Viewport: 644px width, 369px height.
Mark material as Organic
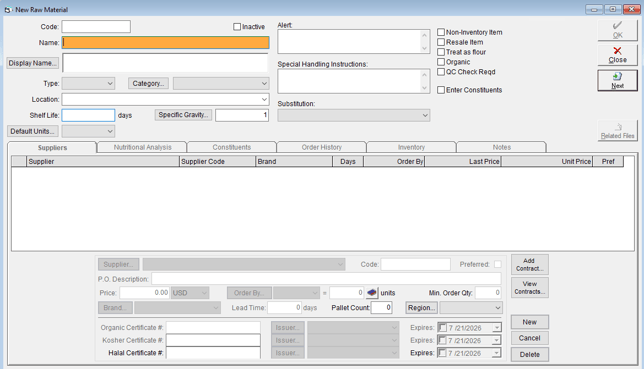[441, 62]
